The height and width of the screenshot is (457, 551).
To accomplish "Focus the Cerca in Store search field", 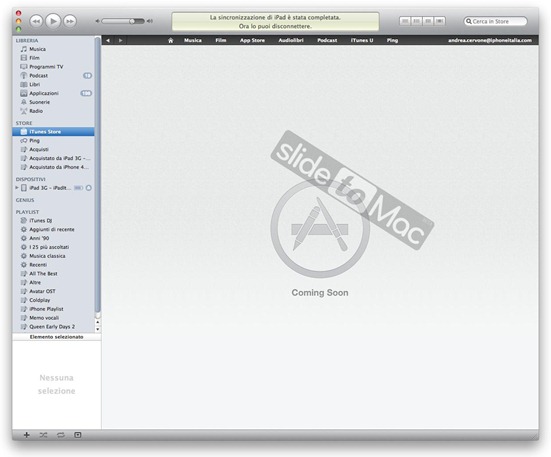I will tap(495, 21).
